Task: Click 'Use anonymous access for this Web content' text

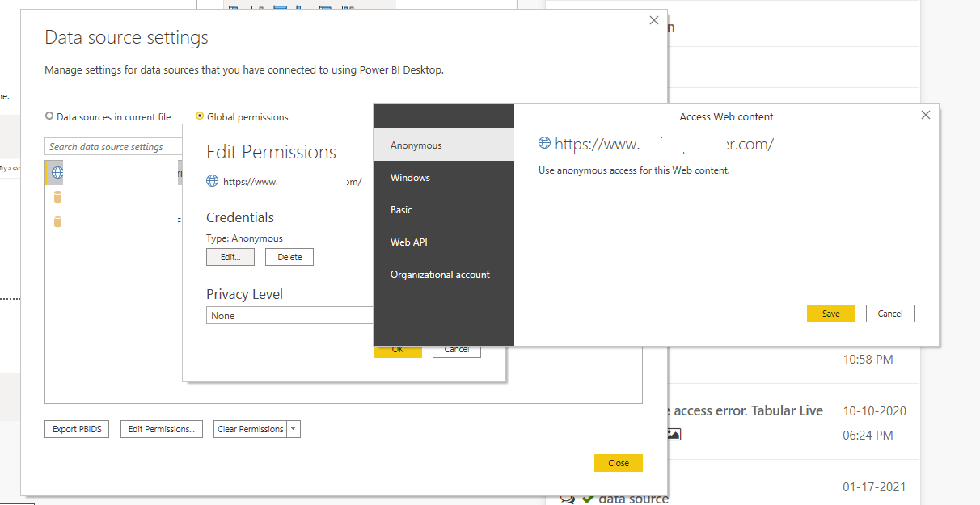Action: pyautogui.click(x=634, y=170)
